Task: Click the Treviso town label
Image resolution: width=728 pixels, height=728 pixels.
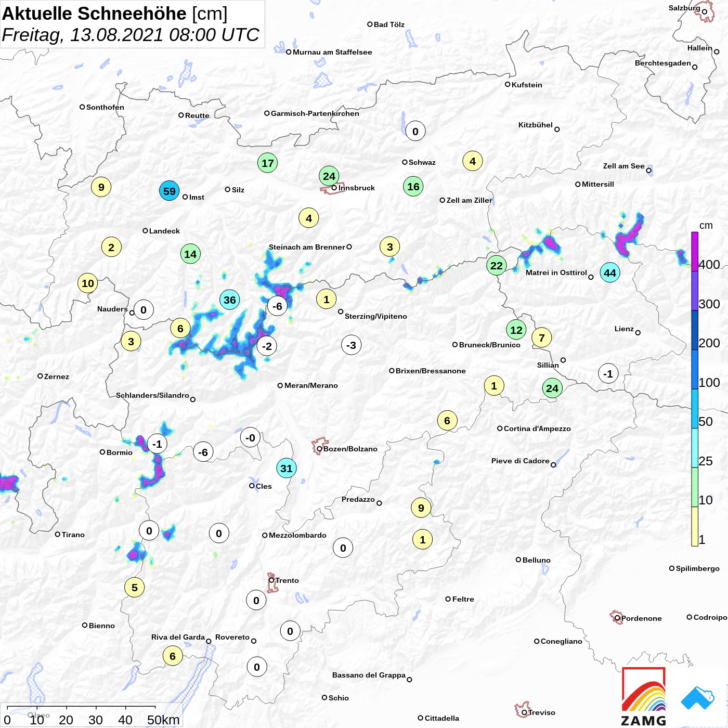Action: 542,712
